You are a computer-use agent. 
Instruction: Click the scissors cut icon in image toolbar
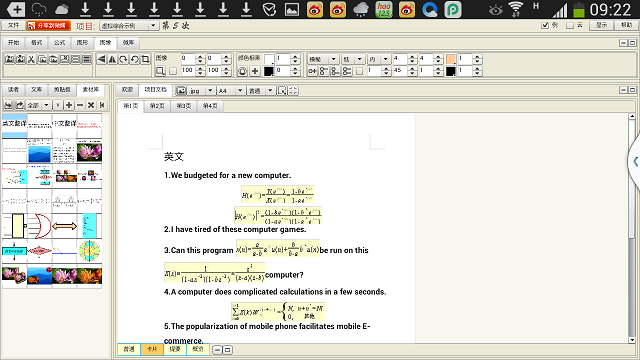(31, 59)
